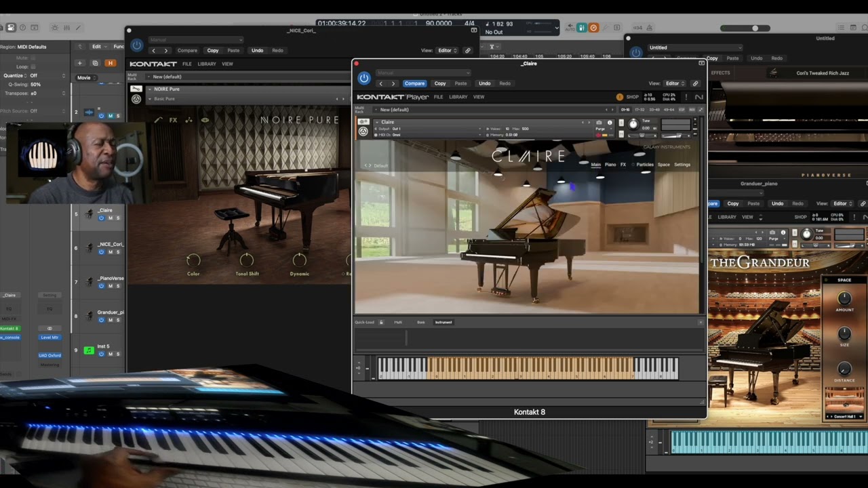Solo the _NICE_Cori track
Viewport: 868px width, 488px height.
[x=117, y=252]
